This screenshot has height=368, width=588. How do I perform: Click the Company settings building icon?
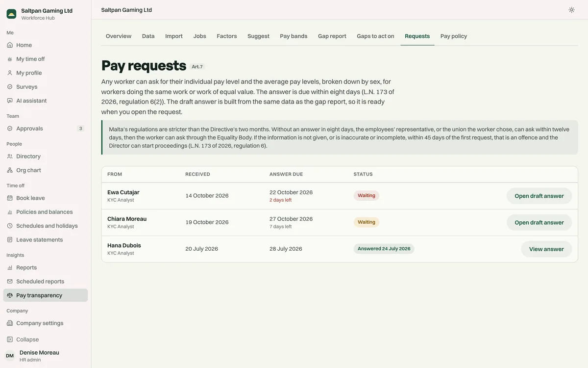(10, 323)
